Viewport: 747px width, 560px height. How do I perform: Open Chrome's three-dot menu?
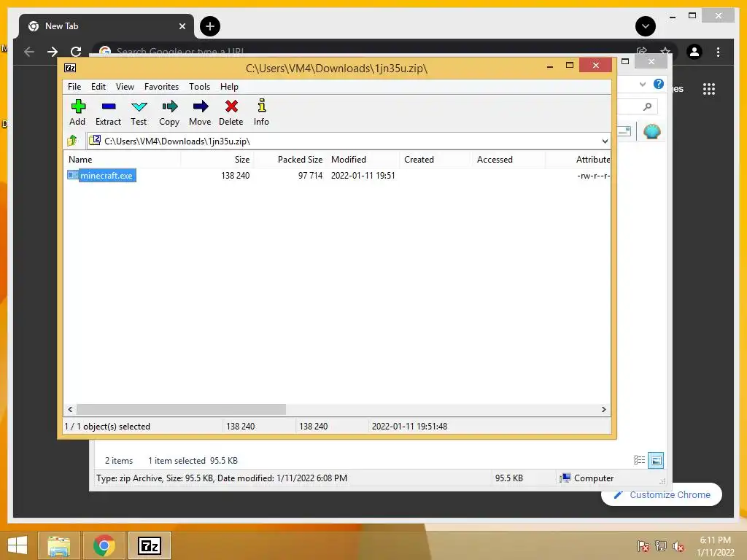pyautogui.click(x=718, y=52)
